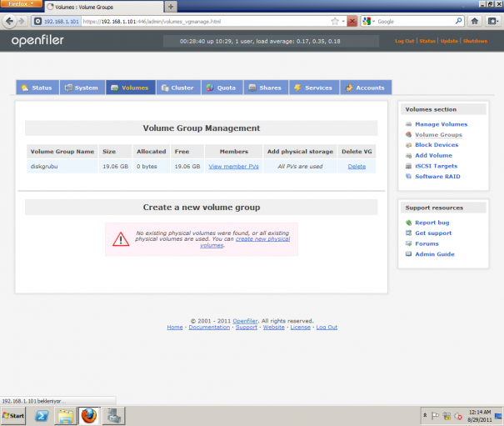
Task: Open the file explorer folder taskbar icon
Action: pyautogui.click(x=66, y=416)
